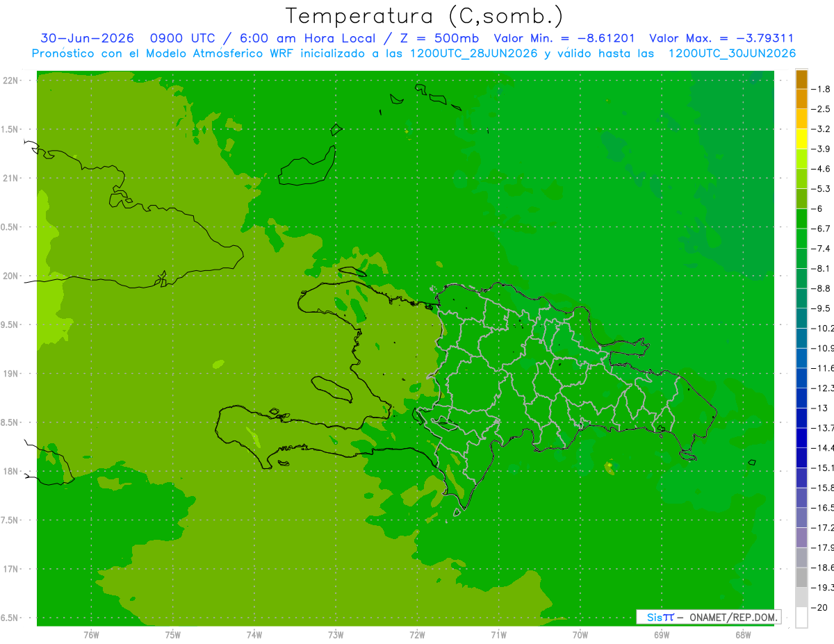Select the "70W" longitude label
The width and height of the screenshot is (834, 644).
pyautogui.click(x=580, y=635)
